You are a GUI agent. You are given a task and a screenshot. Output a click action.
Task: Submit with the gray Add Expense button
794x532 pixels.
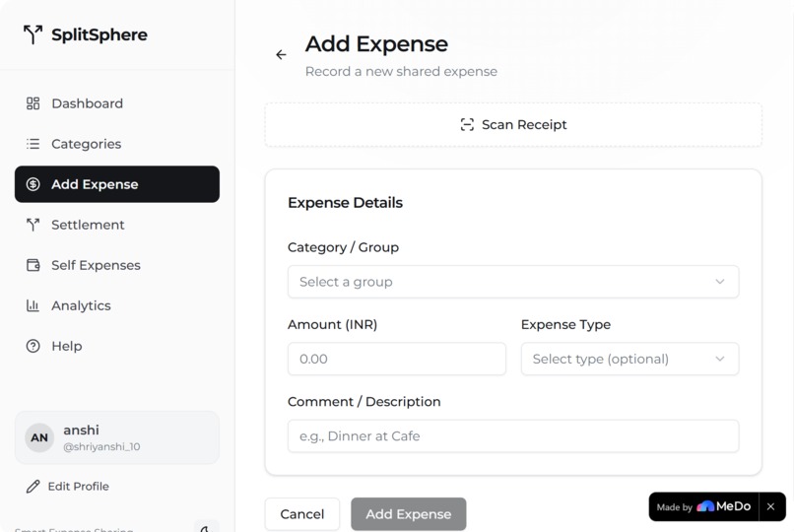point(408,514)
